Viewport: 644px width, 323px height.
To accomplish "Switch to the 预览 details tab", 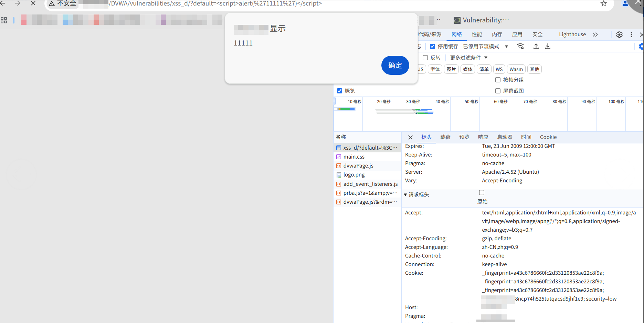I will 464,137.
